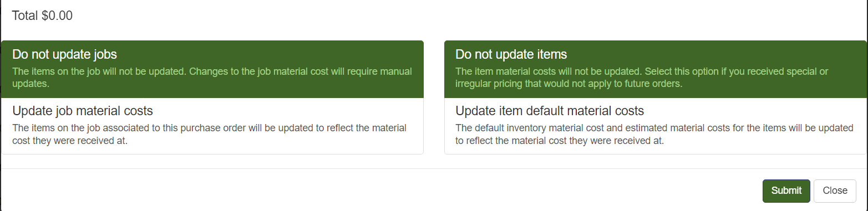
Task: Choose "Update item default material costs"
Action: 656,126
